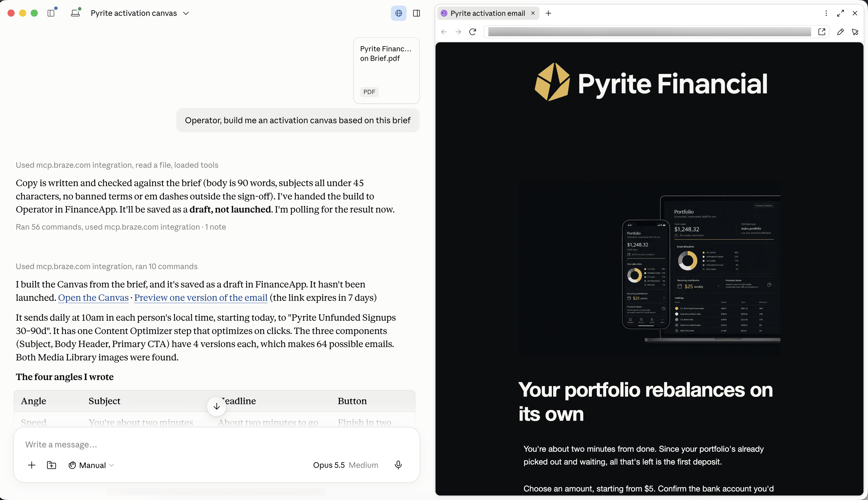This screenshot has width=868, height=500.
Task: Go back in the preview browser
Action: point(444,32)
